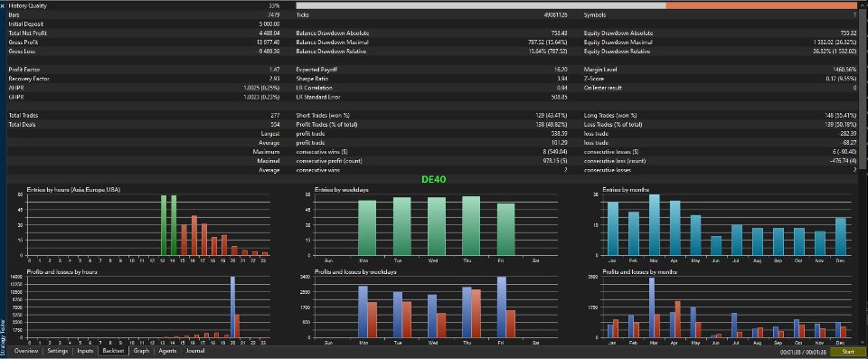The width and height of the screenshot is (868, 359).
Task: Click the LR Standard Error label
Action: click(x=319, y=97)
